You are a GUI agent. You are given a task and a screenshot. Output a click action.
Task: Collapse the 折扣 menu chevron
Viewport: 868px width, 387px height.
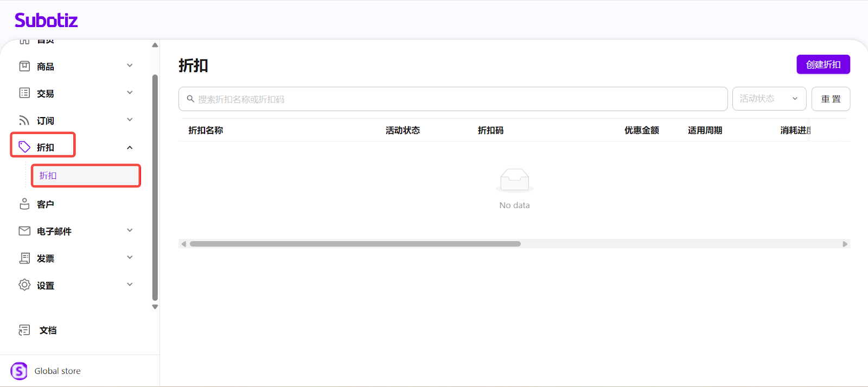point(130,147)
